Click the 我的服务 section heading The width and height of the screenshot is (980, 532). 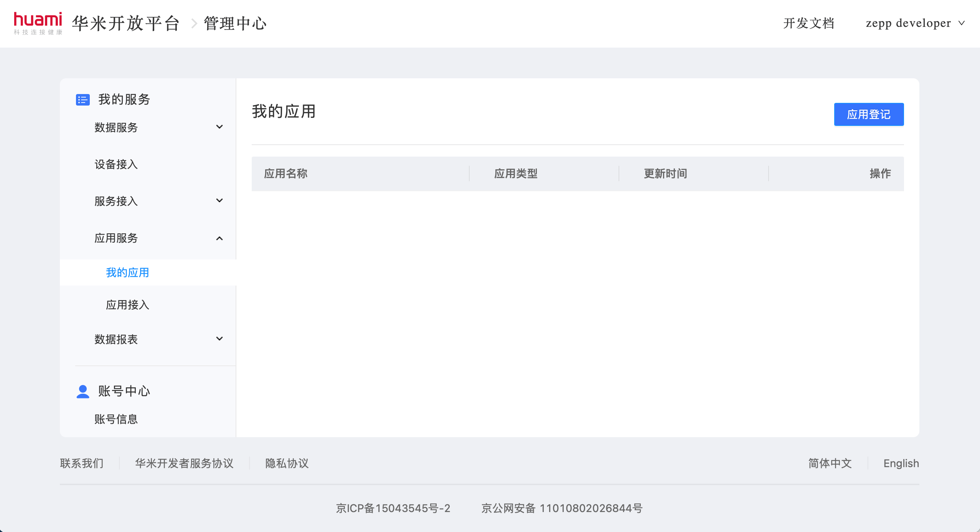[124, 99]
